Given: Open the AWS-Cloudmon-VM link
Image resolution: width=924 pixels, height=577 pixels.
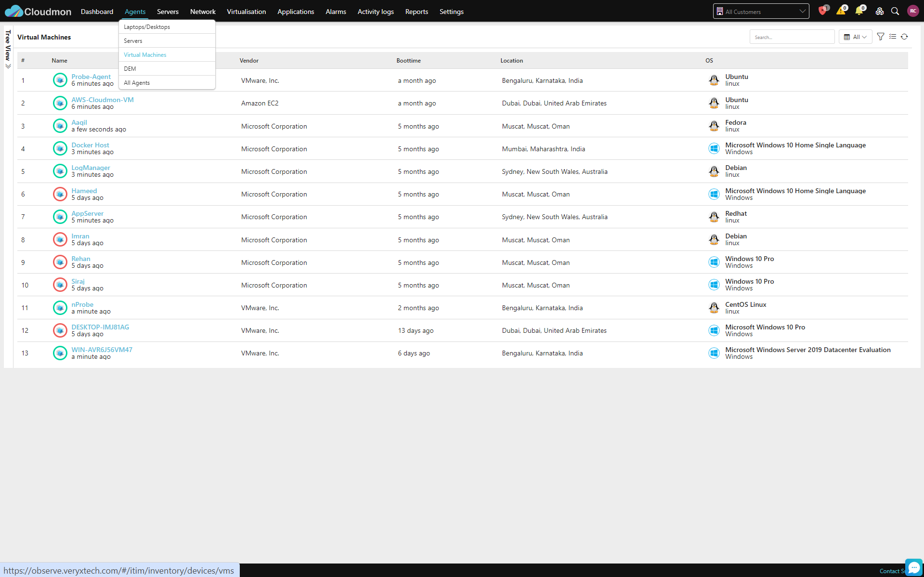Looking at the screenshot, I should click(x=103, y=100).
